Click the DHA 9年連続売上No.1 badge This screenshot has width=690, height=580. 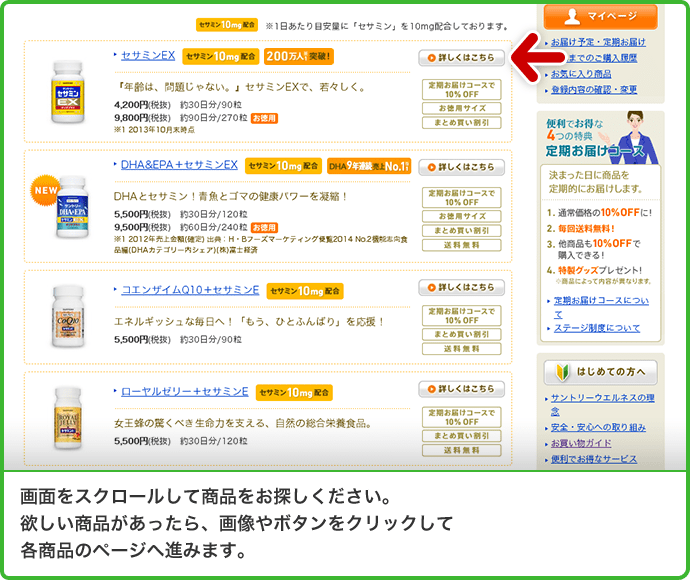click(369, 166)
